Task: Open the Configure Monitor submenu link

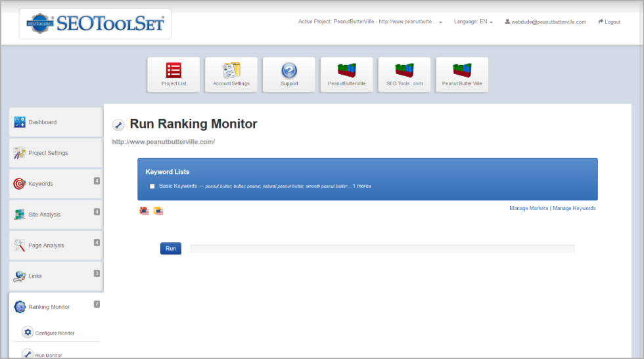Action: point(55,333)
